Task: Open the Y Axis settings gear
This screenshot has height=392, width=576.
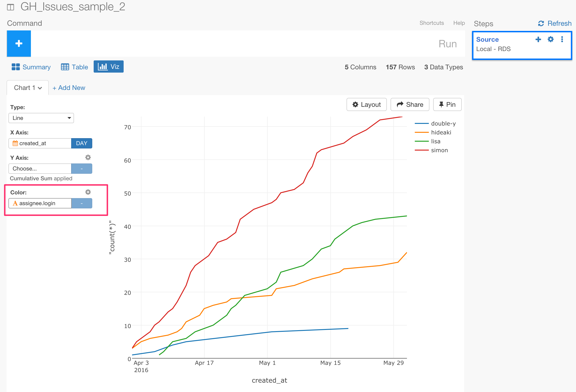Action: [x=88, y=157]
